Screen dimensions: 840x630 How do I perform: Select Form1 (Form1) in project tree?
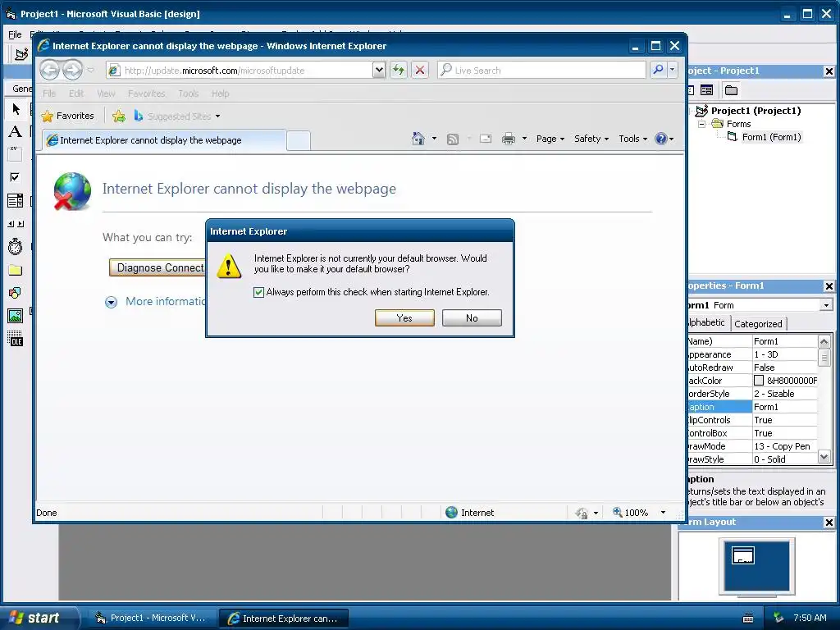coord(771,137)
